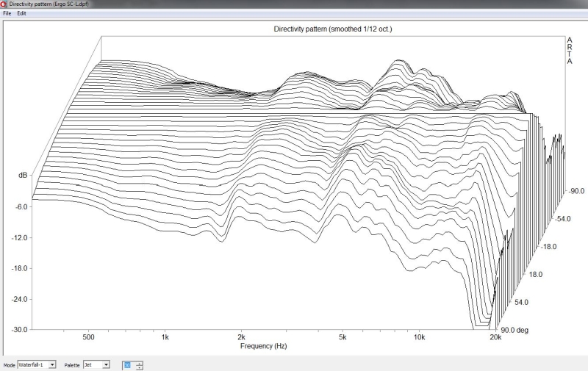
Task: Click the '500' frequency axis label
Action: click(88, 337)
